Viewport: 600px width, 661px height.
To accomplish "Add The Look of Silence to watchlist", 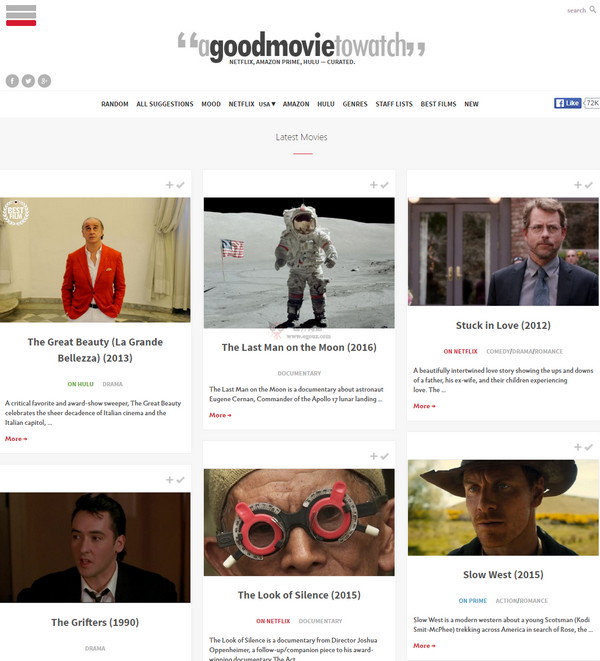I will [374, 456].
